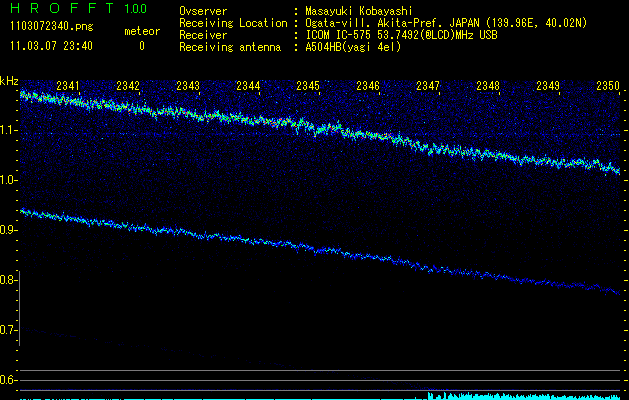629x400 pixels.
Task: Click the A504HB(yagi 4el) antenna text
Action: (x=353, y=47)
